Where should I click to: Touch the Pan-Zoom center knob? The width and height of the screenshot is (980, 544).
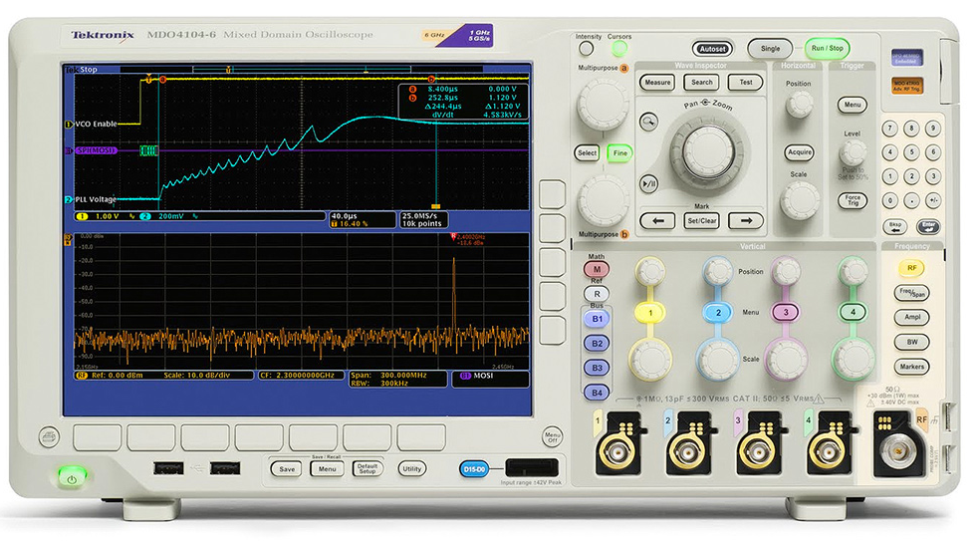pos(708,152)
